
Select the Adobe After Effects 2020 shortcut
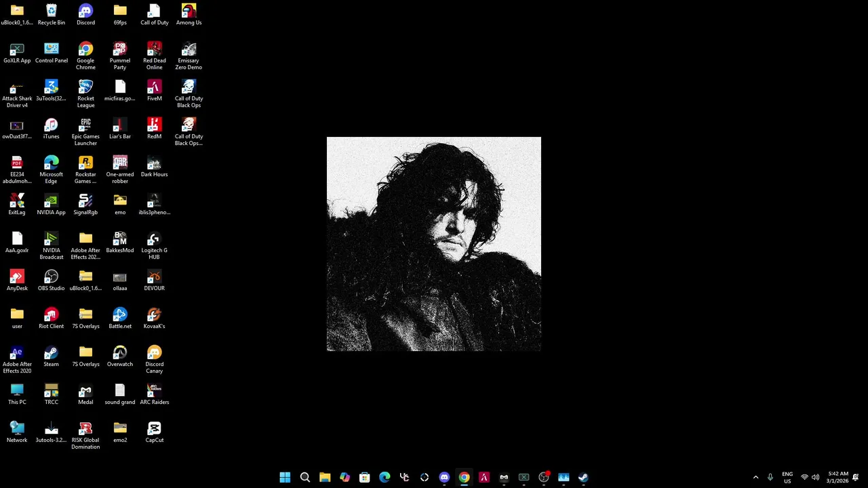click(x=17, y=360)
